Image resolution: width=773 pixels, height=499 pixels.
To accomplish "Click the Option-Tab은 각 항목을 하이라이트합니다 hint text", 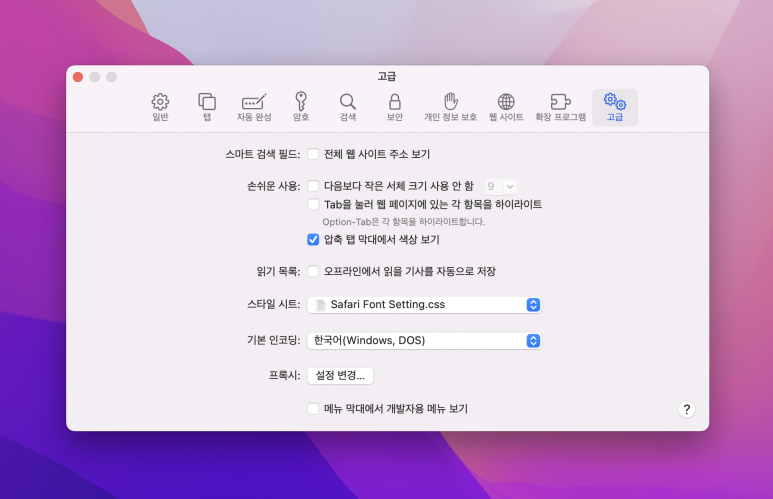I will coord(404,222).
